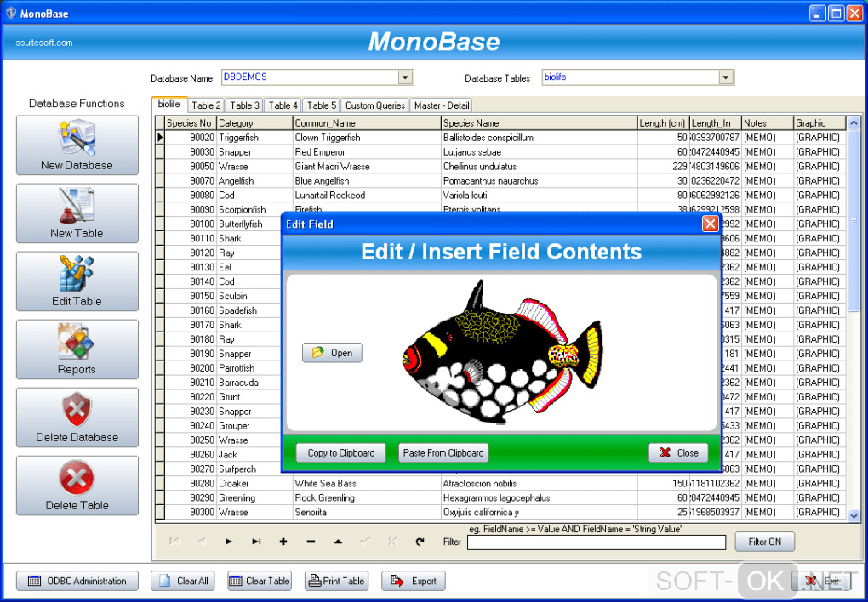Viewport: 868px width, 602px height.
Task: Open ODBC Administration
Action: (77, 581)
